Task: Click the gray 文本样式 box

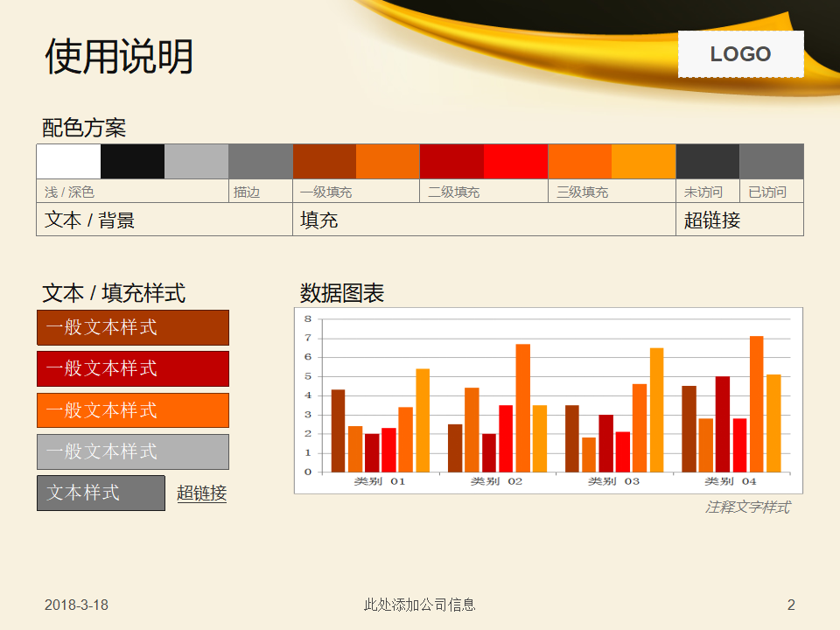Action: click(101, 493)
